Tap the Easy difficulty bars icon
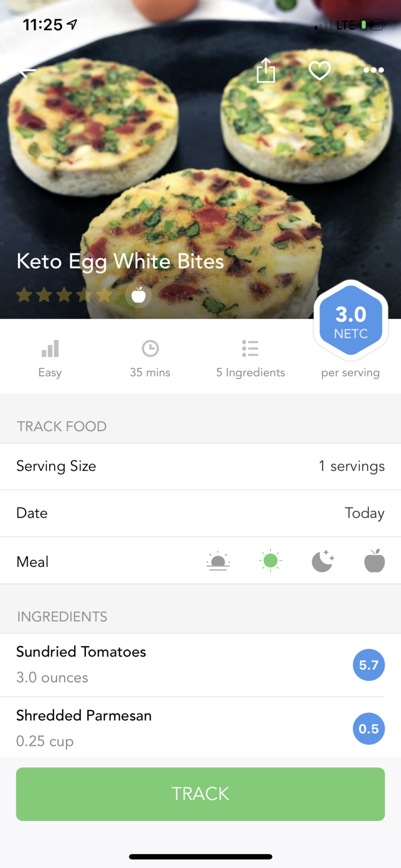 (50, 349)
